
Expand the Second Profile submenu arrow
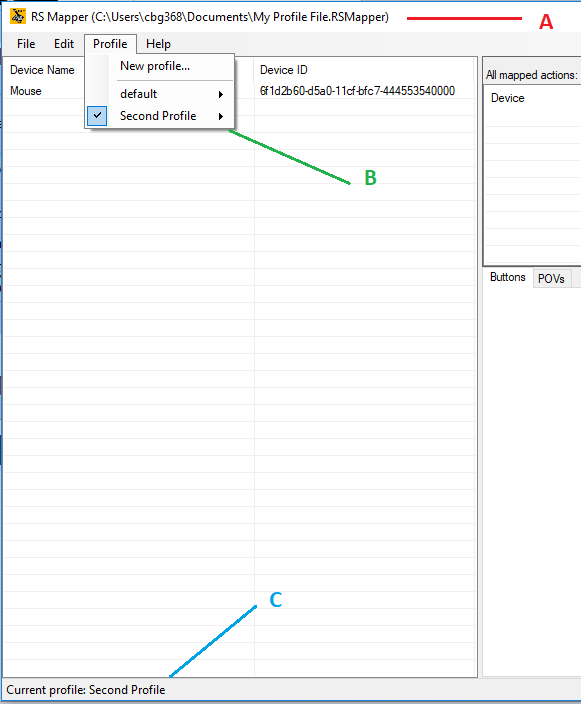[221, 116]
